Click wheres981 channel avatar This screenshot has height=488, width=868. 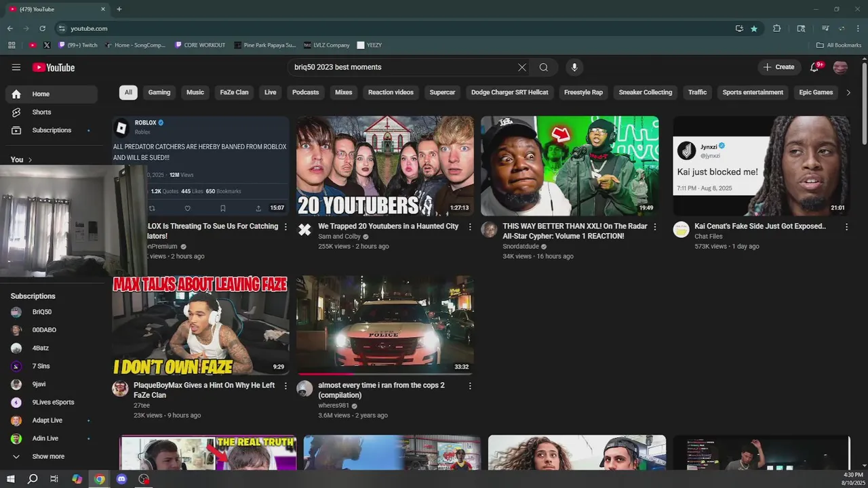(305, 388)
